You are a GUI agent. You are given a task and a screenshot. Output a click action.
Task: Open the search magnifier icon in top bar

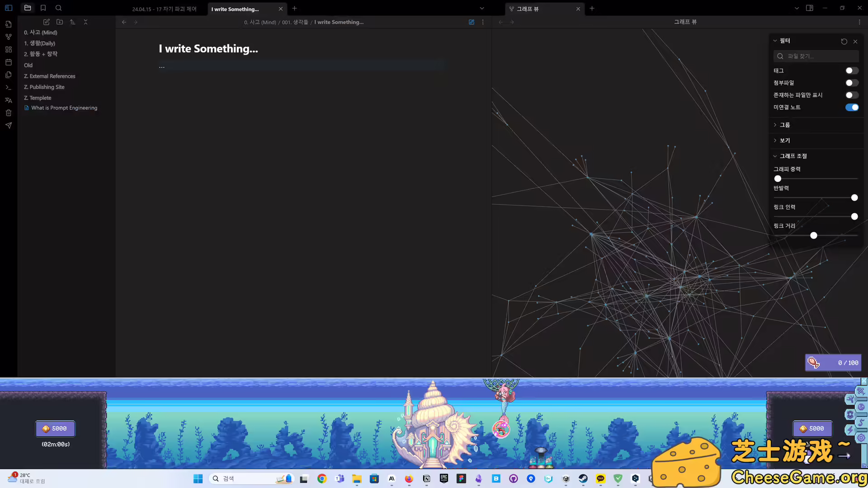coord(58,8)
